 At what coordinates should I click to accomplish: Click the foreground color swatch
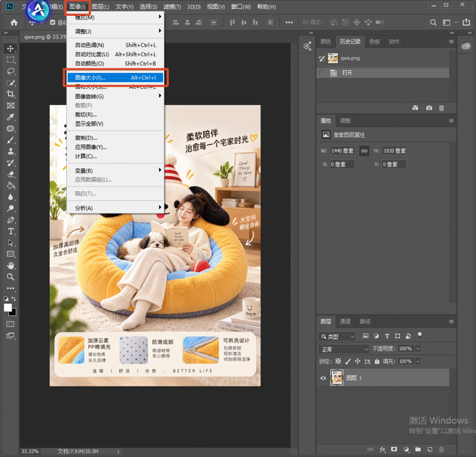tap(8, 307)
